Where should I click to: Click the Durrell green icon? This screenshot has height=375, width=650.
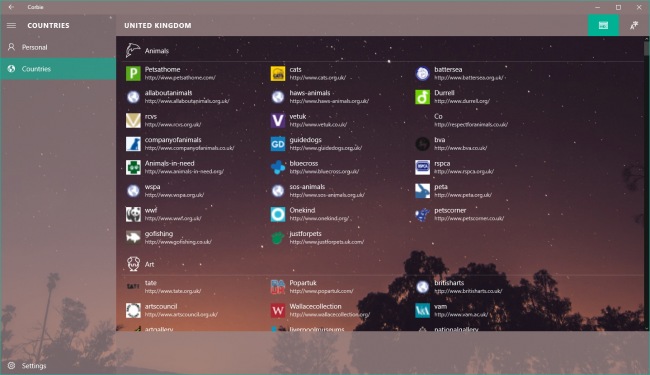pos(422,97)
